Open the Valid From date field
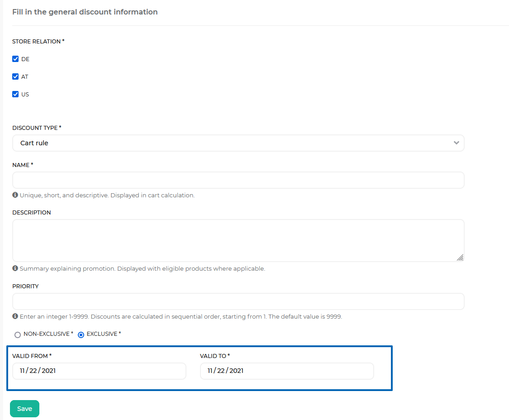This screenshot has height=420, width=509. click(99, 371)
